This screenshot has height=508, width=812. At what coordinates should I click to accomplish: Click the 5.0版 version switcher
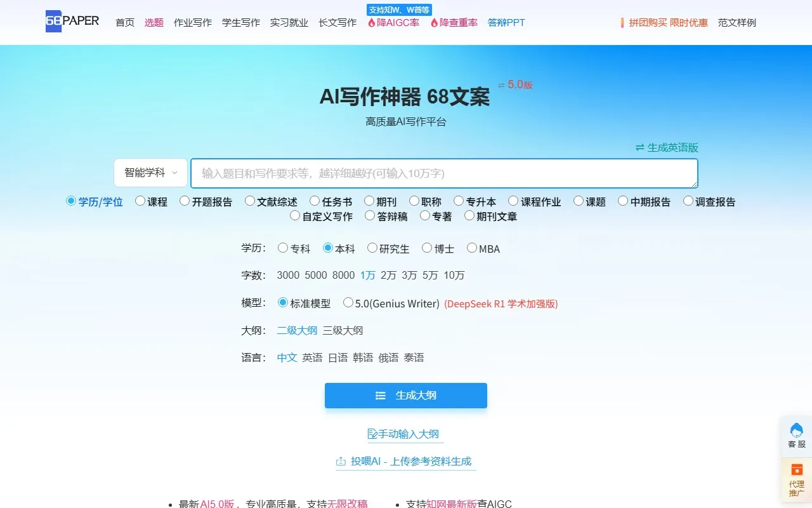(x=515, y=84)
